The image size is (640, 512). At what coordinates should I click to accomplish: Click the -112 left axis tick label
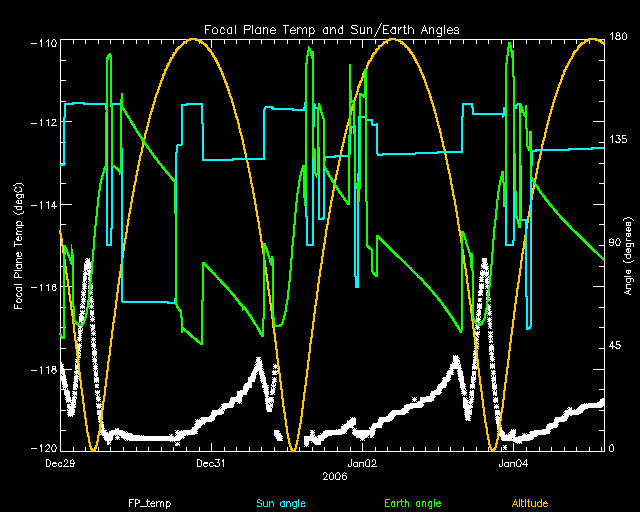(x=44, y=123)
